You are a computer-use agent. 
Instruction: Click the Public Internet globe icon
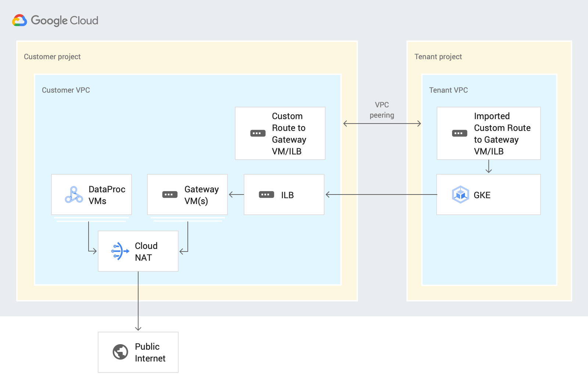click(119, 352)
